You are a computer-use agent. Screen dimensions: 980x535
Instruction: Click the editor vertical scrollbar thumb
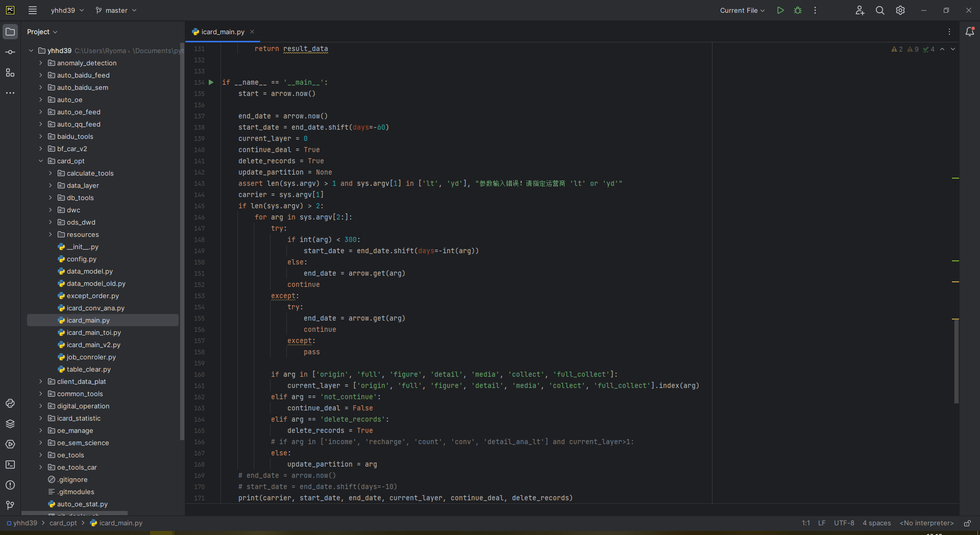(956, 361)
